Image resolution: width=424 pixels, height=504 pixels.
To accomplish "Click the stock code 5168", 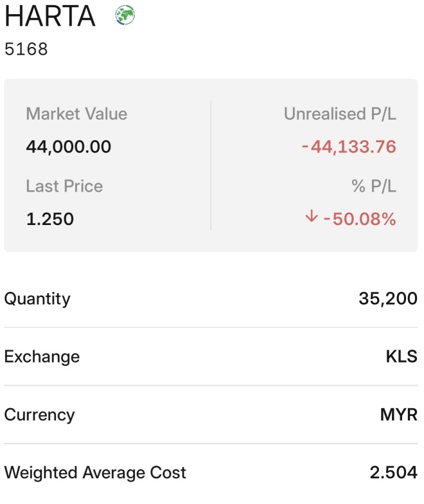I will pyautogui.click(x=26, y=49).
